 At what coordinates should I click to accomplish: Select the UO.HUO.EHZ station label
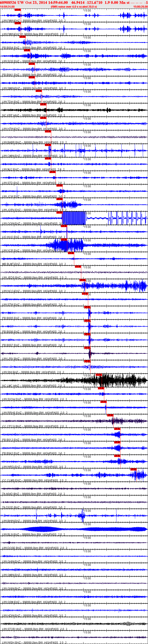(34, 237)
